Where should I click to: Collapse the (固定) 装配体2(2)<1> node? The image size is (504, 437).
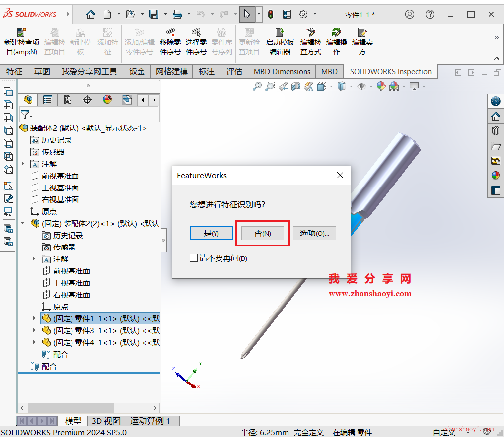[x=23, y=223]
